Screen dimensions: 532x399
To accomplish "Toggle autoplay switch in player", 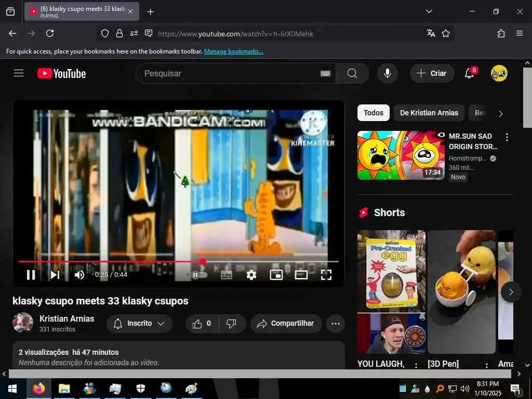I will click(199, 274).
